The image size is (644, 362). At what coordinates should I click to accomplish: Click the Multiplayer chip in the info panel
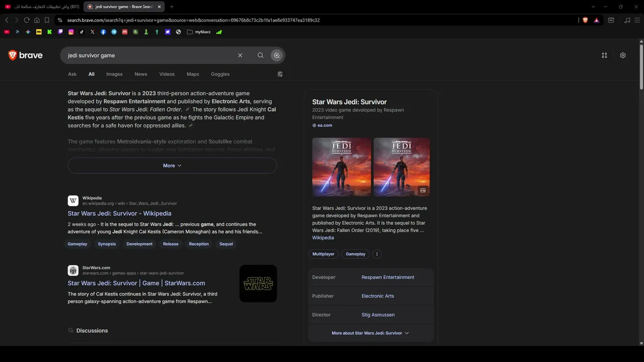[x=324, y=254]
